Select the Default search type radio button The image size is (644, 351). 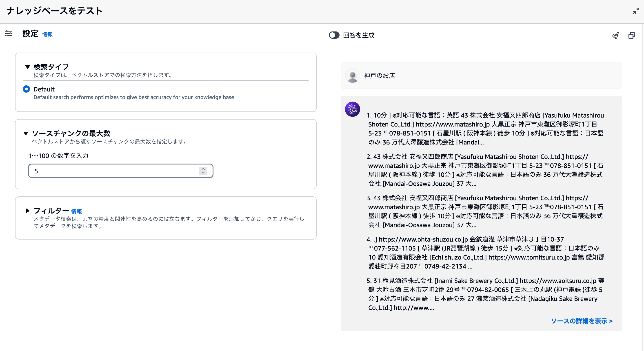(x=26, y=89)
